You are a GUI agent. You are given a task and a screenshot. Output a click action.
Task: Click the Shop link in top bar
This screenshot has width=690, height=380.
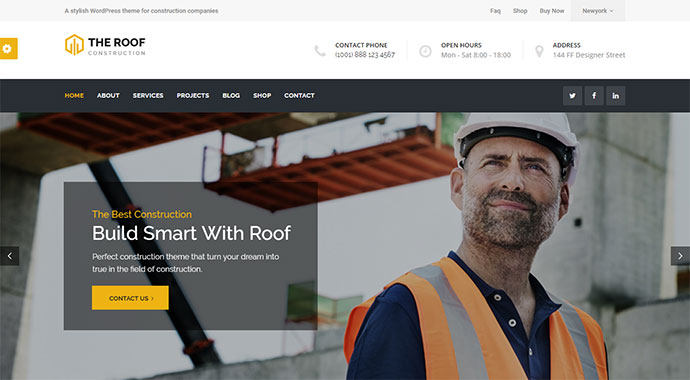[x=520, y=11]
